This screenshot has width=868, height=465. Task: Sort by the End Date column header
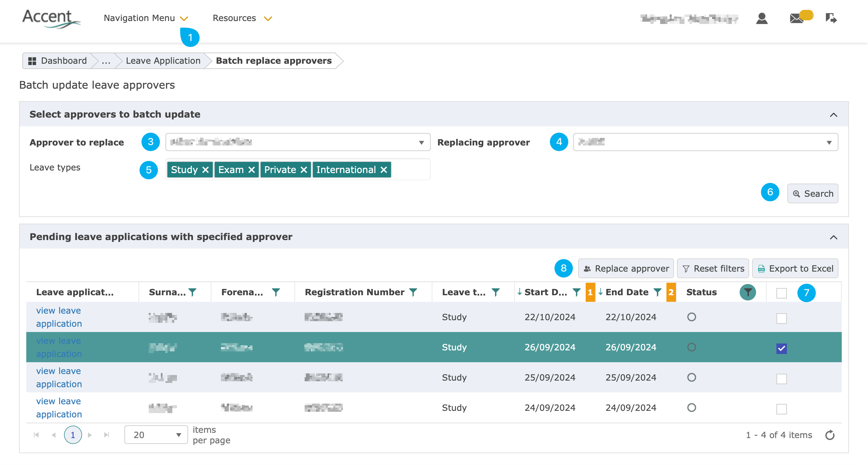(x=627, y=292)
